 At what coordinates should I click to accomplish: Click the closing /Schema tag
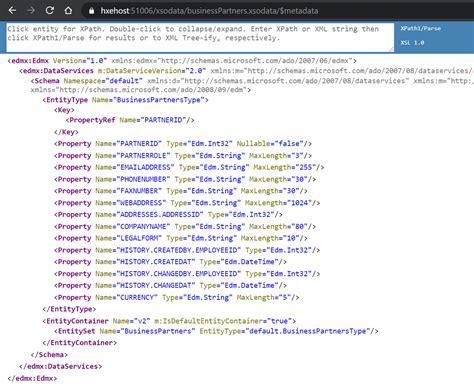point(49,355)
